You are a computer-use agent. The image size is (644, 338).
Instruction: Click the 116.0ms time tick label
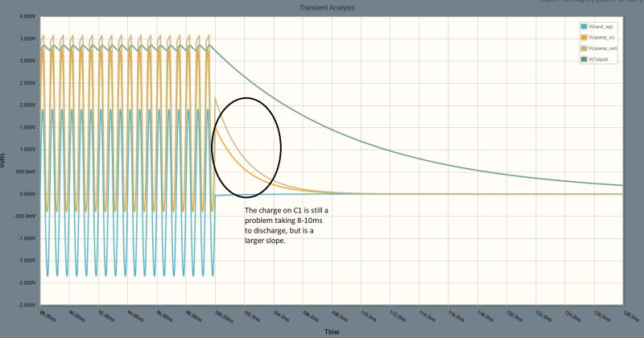(x=456, y=315)
